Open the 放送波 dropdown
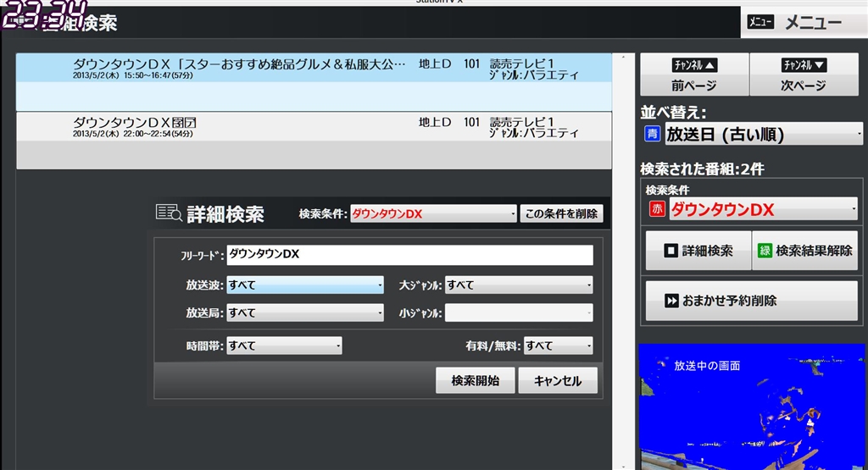 click(305, 285)
